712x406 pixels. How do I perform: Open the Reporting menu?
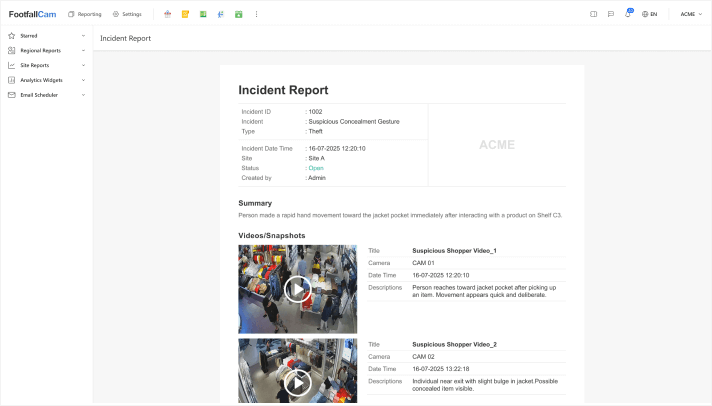84,14
